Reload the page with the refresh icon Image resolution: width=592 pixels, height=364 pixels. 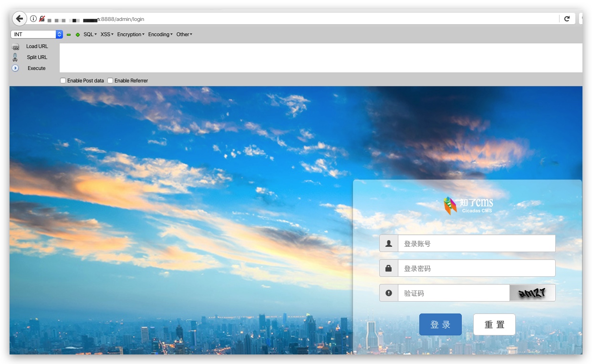[x=567, y=19]
